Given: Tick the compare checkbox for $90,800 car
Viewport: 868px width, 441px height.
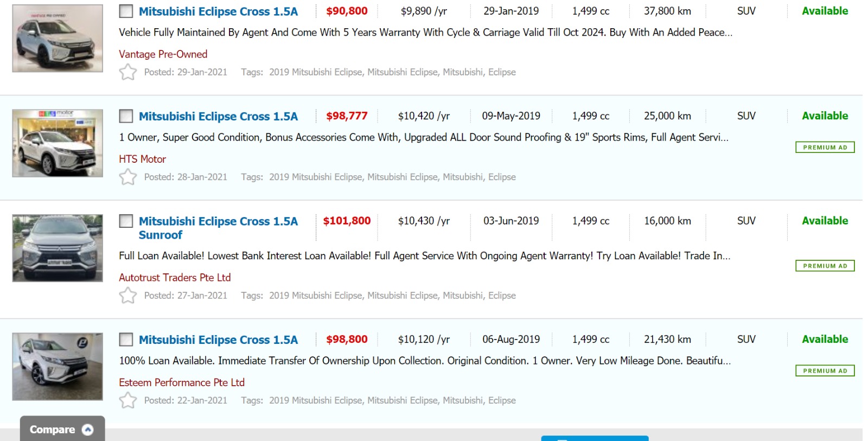Looking at the screenshot, I should coord(126,11).
